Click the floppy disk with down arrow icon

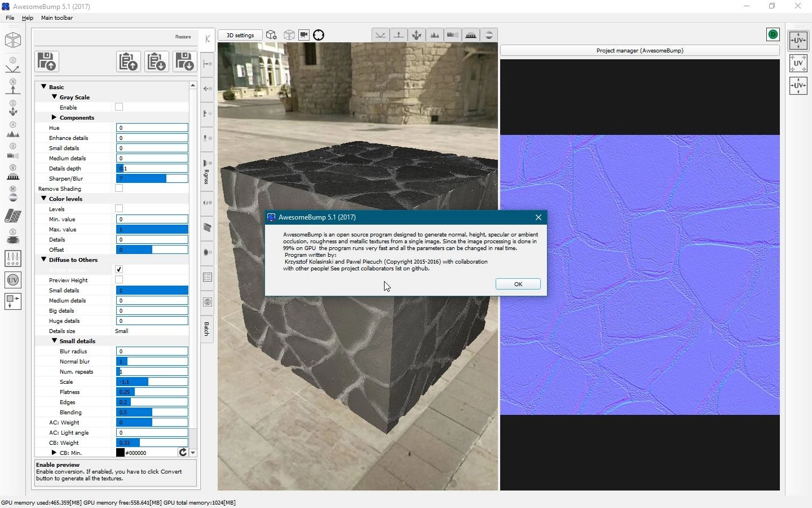[x=185, y=62]
